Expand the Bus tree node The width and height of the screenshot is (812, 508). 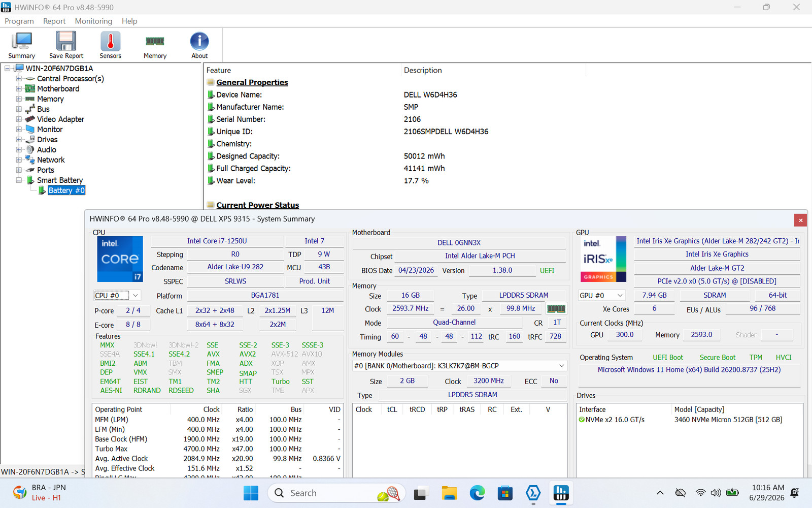click(19, 109)
